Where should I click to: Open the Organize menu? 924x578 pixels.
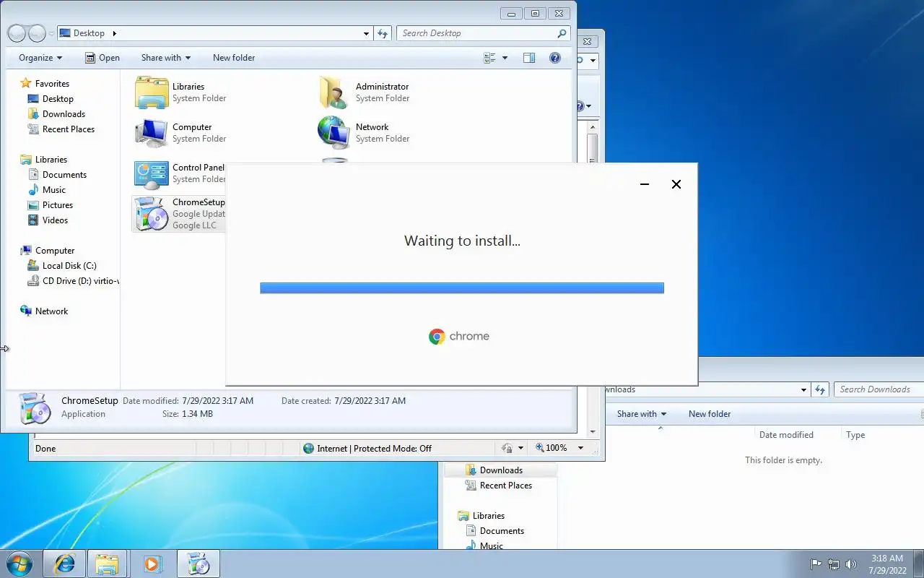40,58
